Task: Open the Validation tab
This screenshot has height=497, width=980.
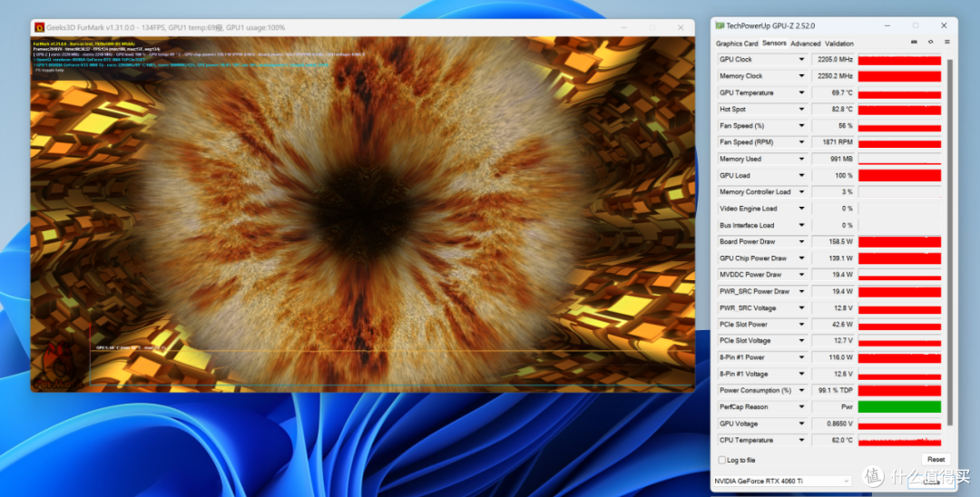Action: 838,44
